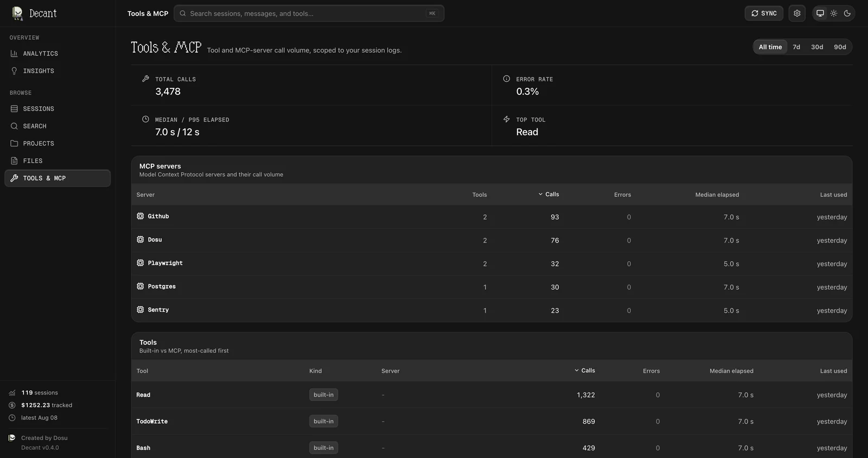Image resolution: width=868 pixels, height=458 pixels.
Task: Click the lightning icon beside Top Tool
Action: [x=507, y=119]
